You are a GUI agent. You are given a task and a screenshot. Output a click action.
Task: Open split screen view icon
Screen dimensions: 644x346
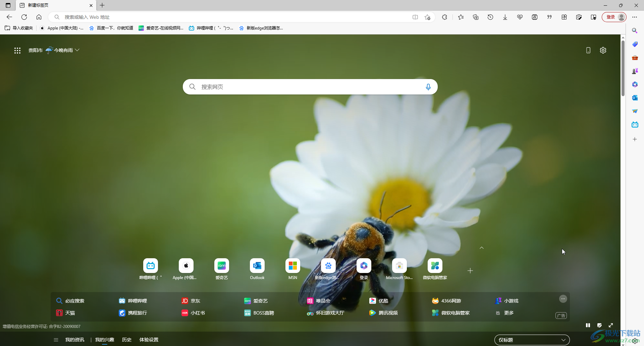pyautogui.click(x=415, y=17)
